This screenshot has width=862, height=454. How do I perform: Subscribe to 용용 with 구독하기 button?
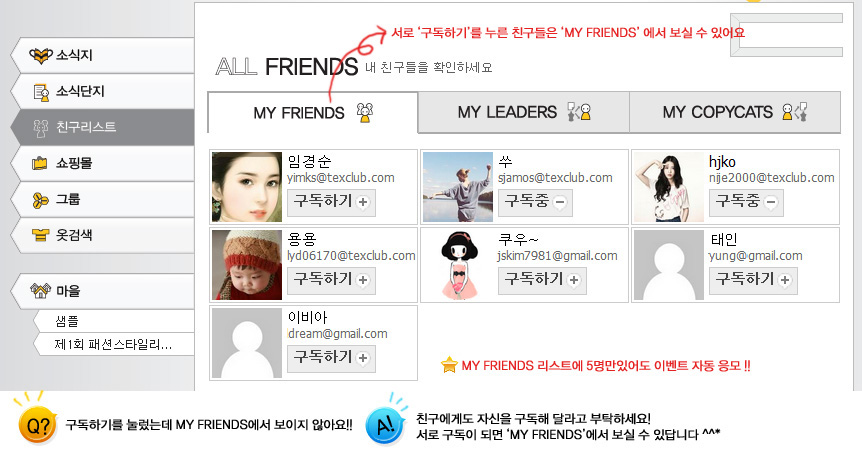[x=331, y=280]
